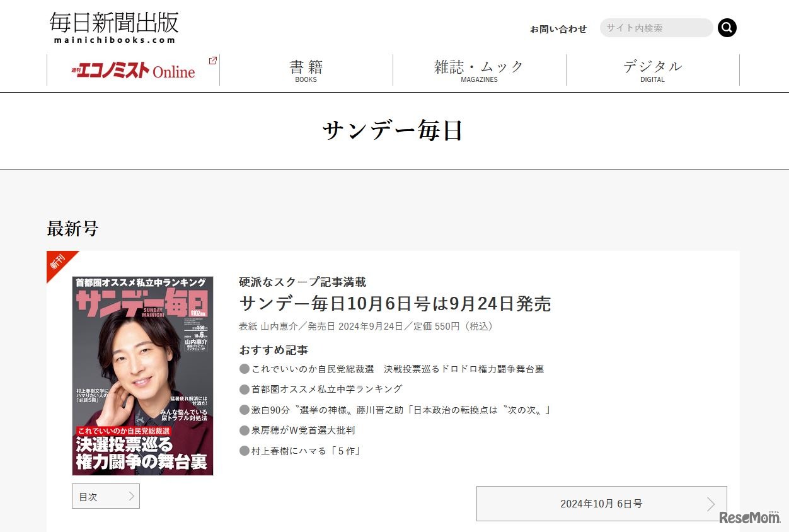Open the 目次 table of contents button

pyautogui.click(x=106, y=496)
